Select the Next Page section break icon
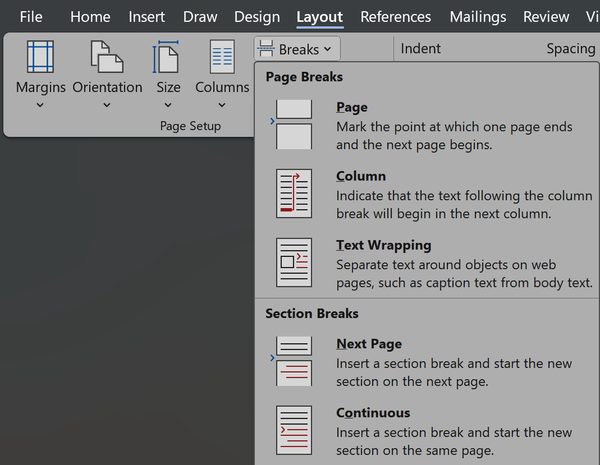 (x=294, y=361)
